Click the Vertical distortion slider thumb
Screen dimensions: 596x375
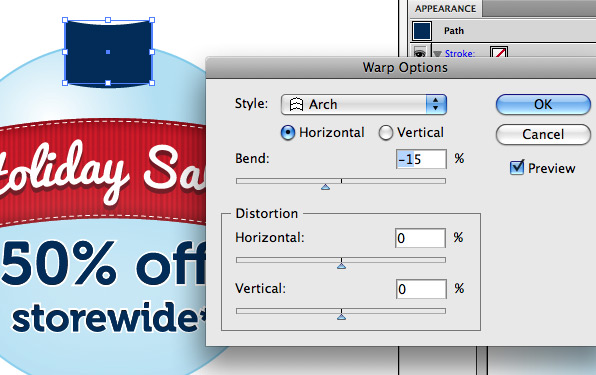(341, 316)
